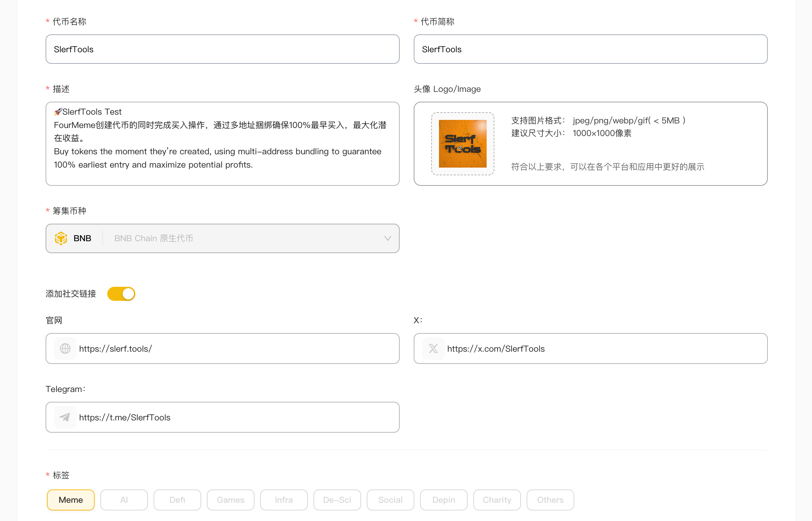
Task: Choose the De-Sci tag
Action: click(337, 500)
